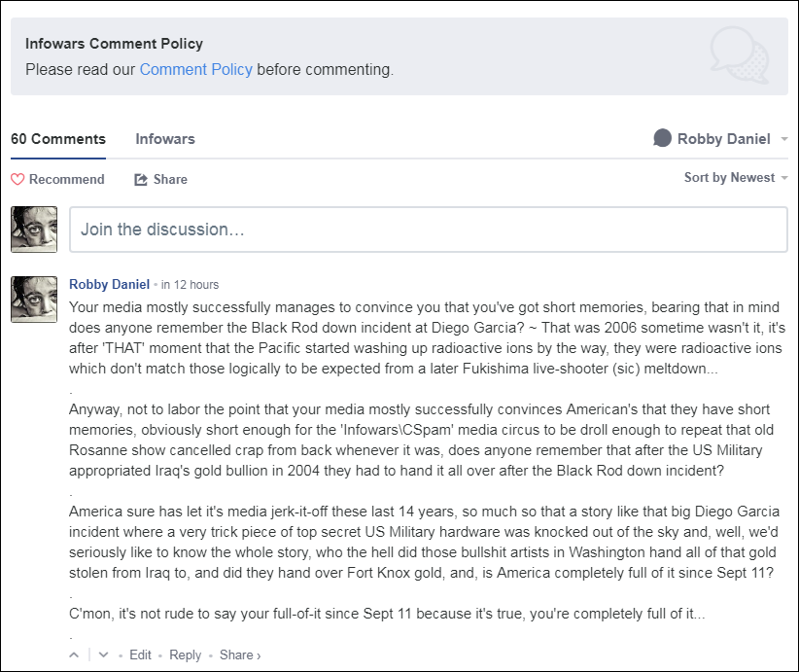Select the 60 Comments tab

coord(58,139)
